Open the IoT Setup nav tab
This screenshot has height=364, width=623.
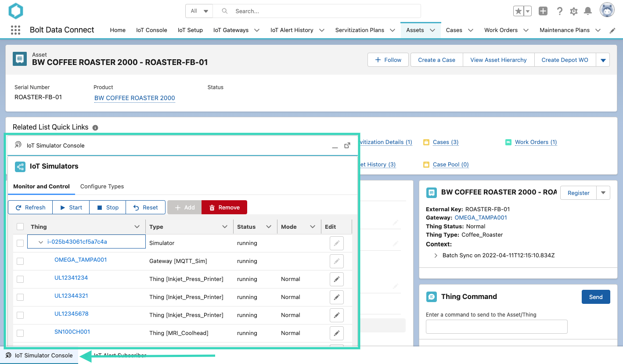pyautogui.click(x=190, y=30)
